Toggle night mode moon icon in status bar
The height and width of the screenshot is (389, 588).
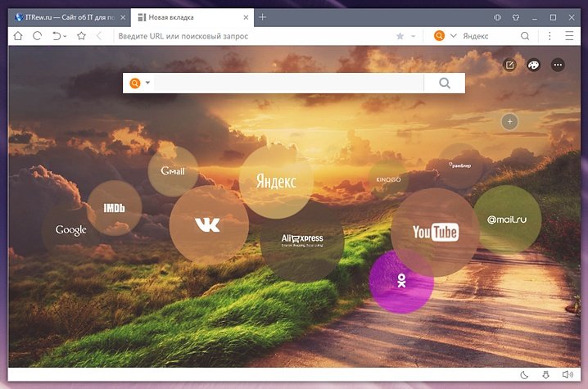pos(524,374)
